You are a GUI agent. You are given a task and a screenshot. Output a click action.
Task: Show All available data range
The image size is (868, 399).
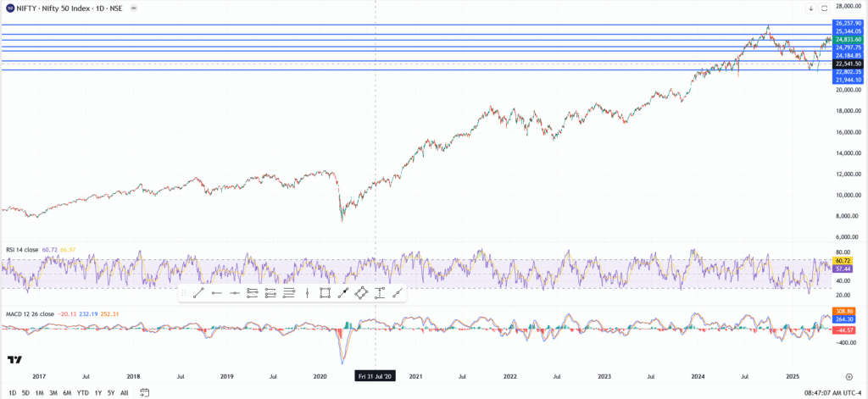click(125, 392)
